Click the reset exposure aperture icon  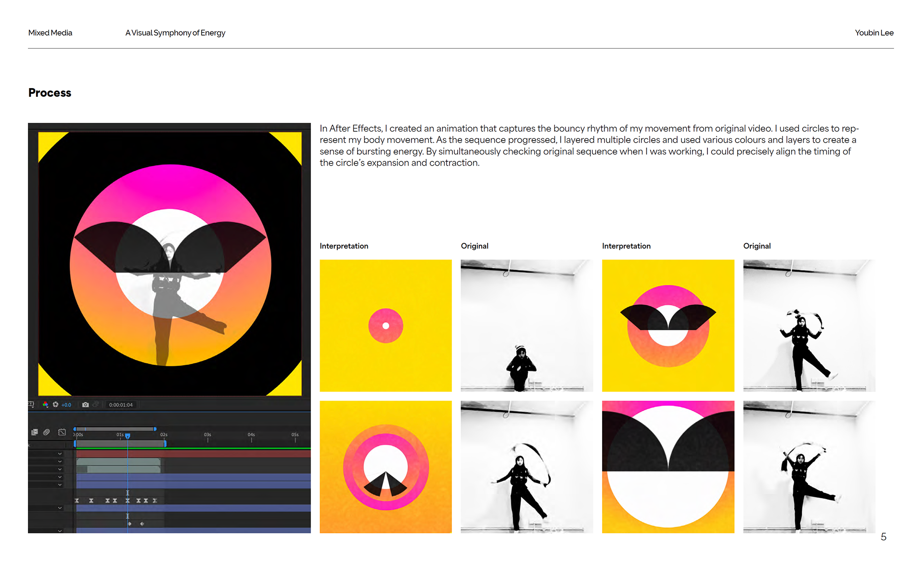pyautogui.click(x=55, y=404)
